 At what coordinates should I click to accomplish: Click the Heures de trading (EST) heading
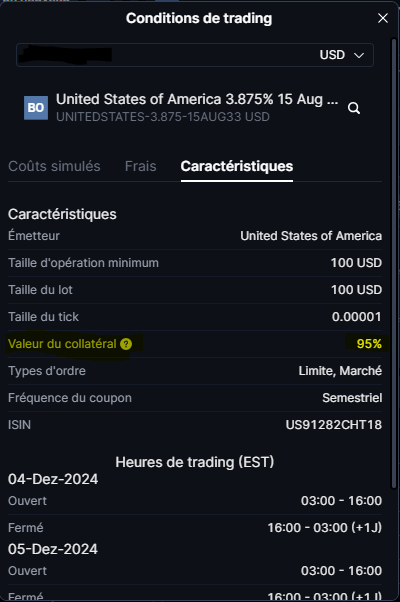(x=195, y=462)
